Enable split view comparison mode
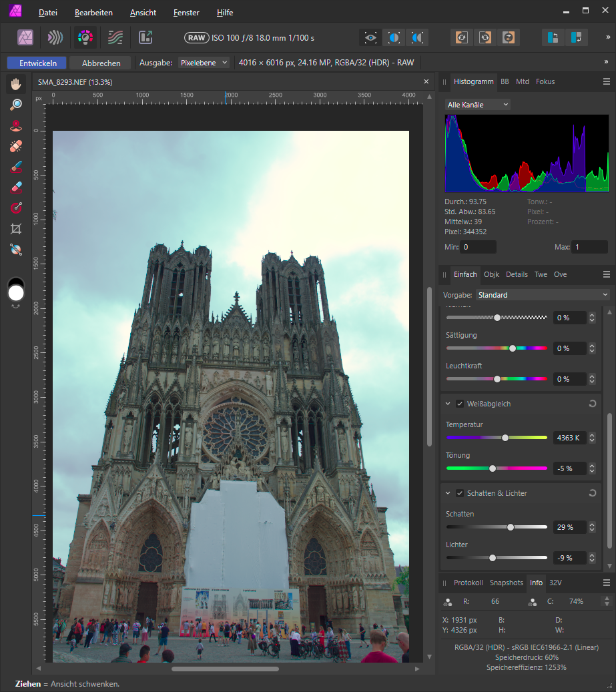616x692 pixels. click(394, 37)
